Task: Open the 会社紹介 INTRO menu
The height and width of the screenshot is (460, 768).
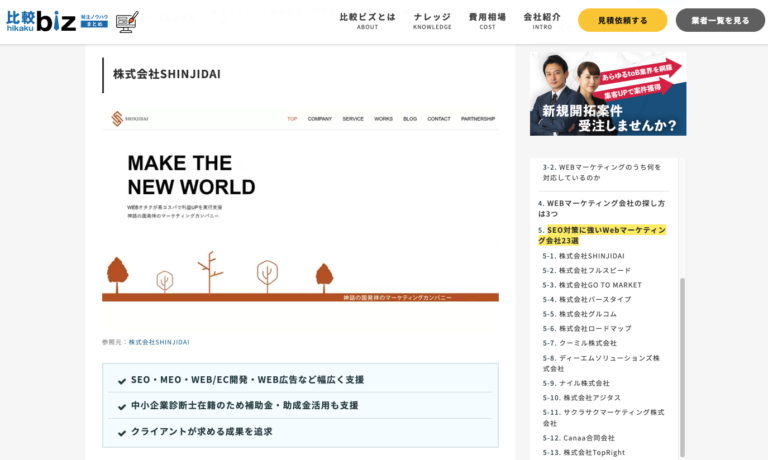Action: tap(542, 21)
